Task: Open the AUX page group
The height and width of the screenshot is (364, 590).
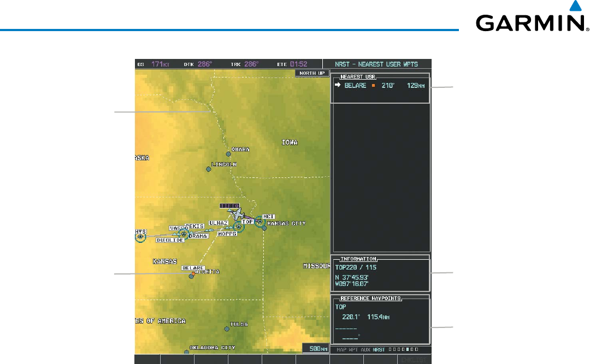Action: (366, 349)
